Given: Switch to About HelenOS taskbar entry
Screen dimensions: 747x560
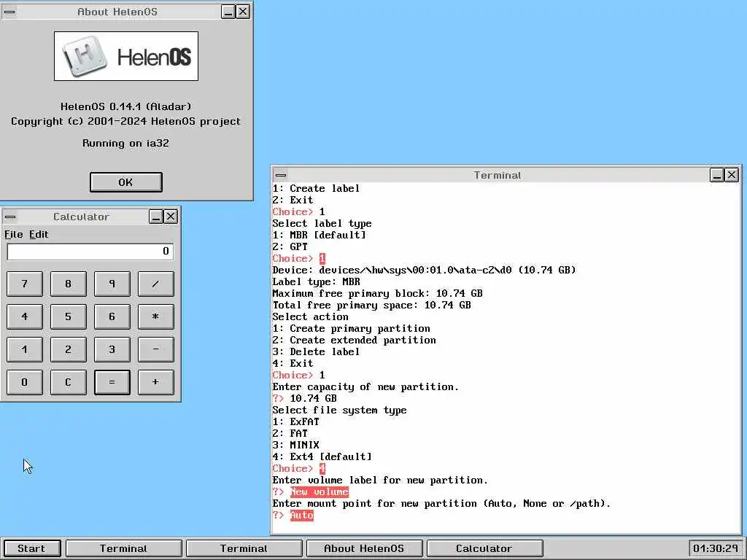Looking at the screenshot, I should click(364, 548).
